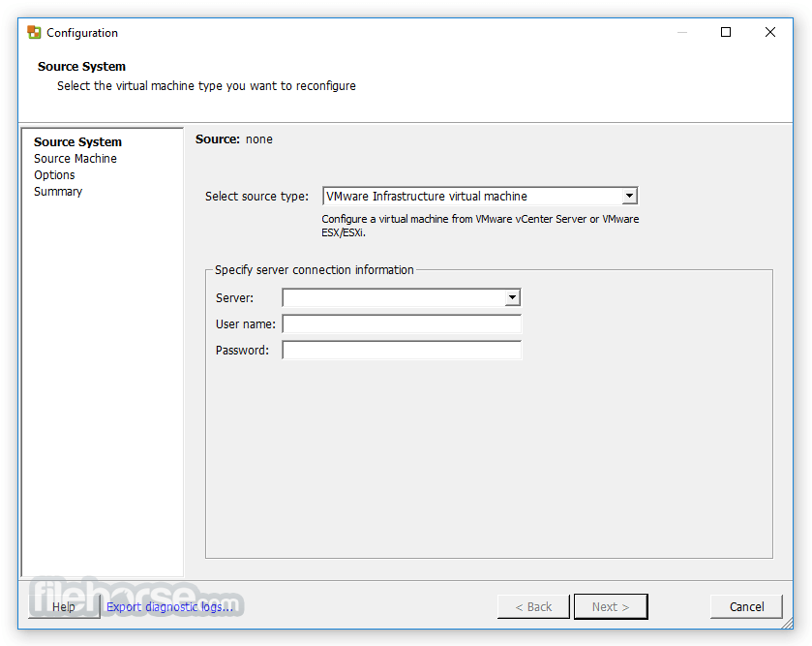Click the 'Select the virtual machine type' description

click(206, 86)
